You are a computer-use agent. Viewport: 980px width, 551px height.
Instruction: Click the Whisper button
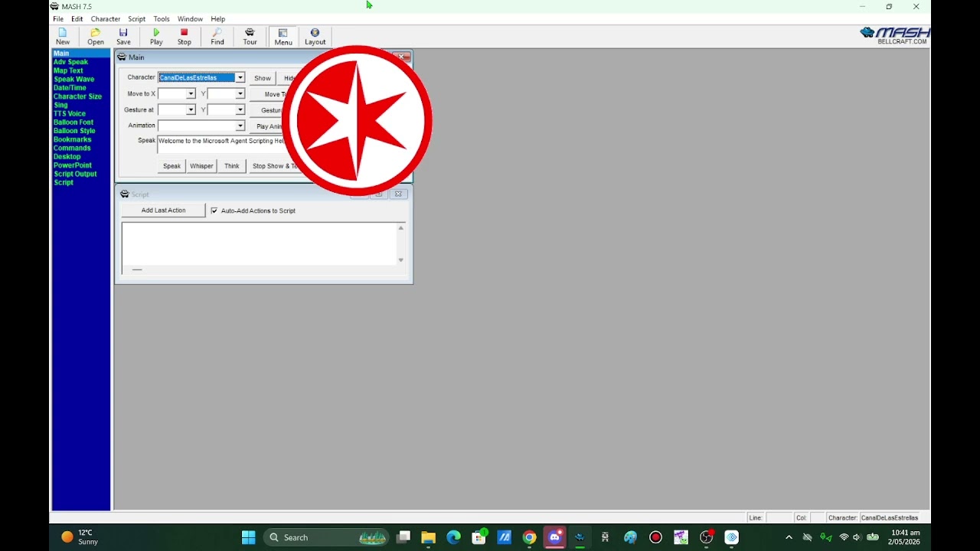click(201, 166)
